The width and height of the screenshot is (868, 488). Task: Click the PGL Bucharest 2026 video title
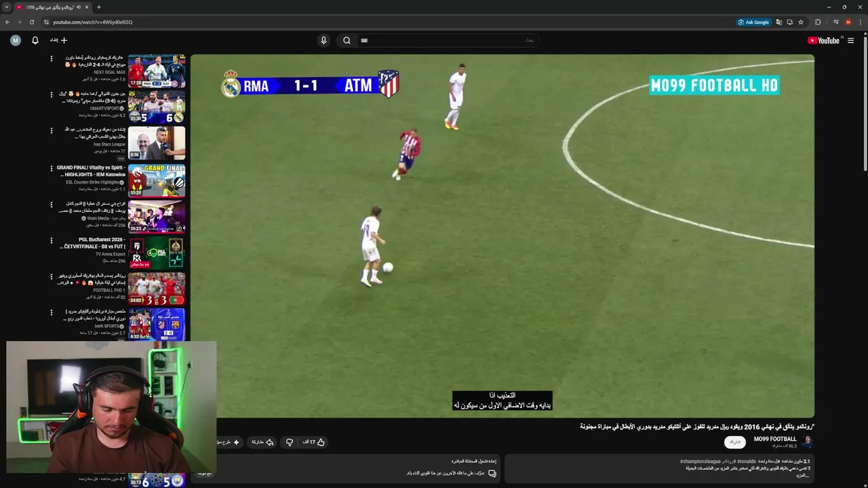tap(94, 243)
